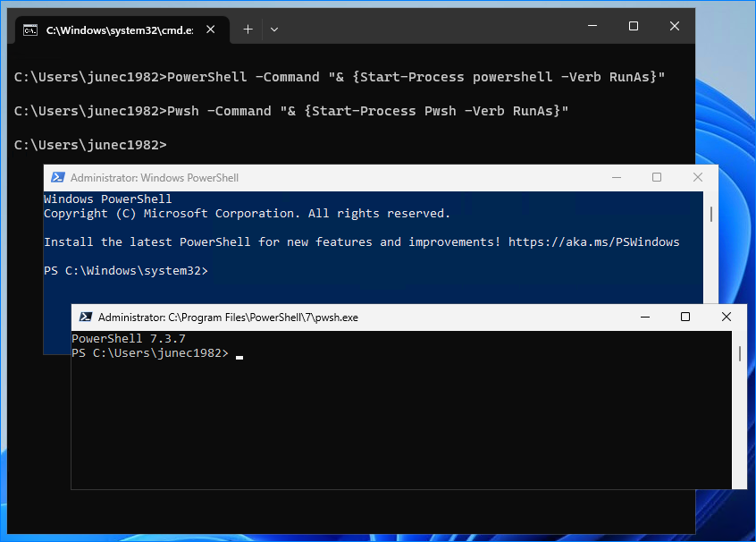Minimize the pwsh.exe administrator window
The width and height of the screenshot is (756, 542).
click(645, 317)
